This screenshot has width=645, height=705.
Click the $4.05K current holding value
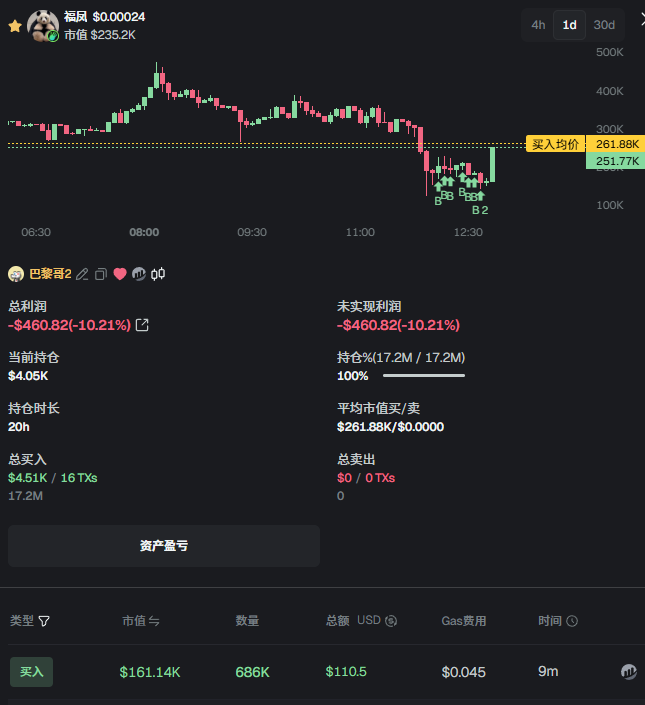[x=28, y=376]
